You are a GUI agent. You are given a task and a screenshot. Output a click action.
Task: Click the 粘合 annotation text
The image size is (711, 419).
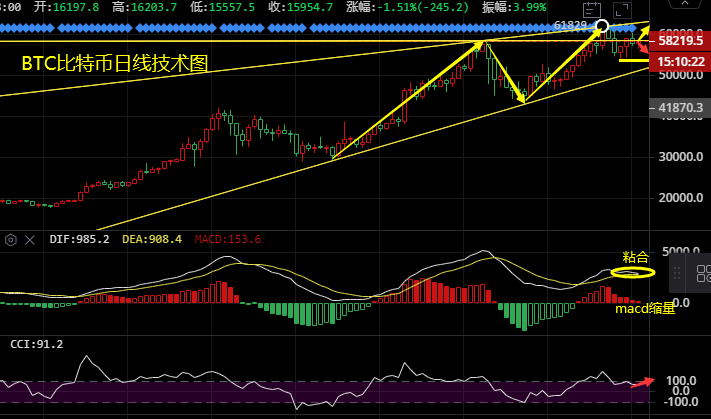(x=635, y=257)
